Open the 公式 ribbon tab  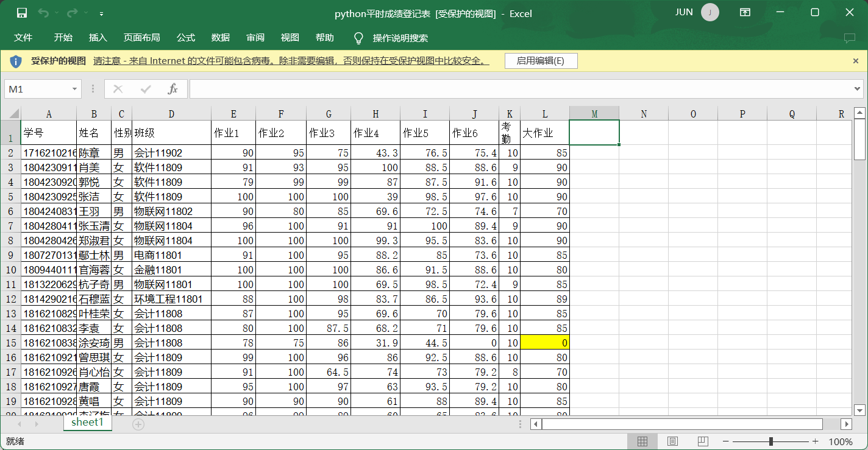click(185, 38)
